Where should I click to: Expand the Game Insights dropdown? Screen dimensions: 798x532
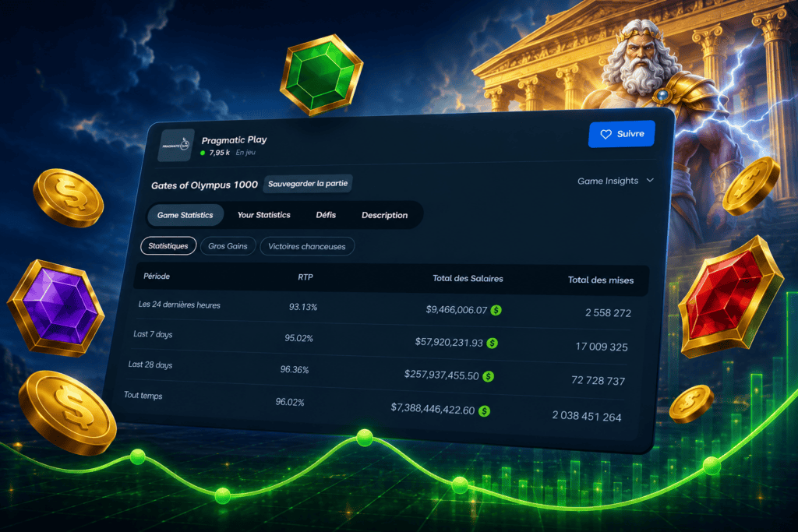616,181
